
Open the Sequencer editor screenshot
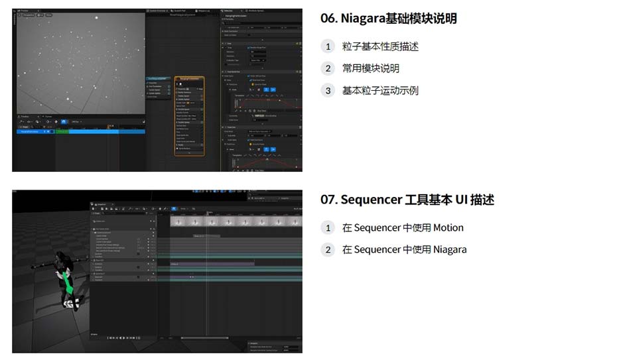click(157, 271)
